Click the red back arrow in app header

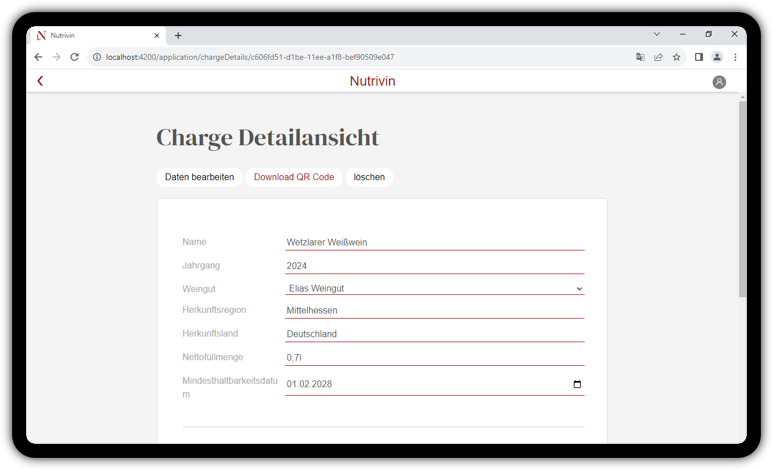pos(40,81)
